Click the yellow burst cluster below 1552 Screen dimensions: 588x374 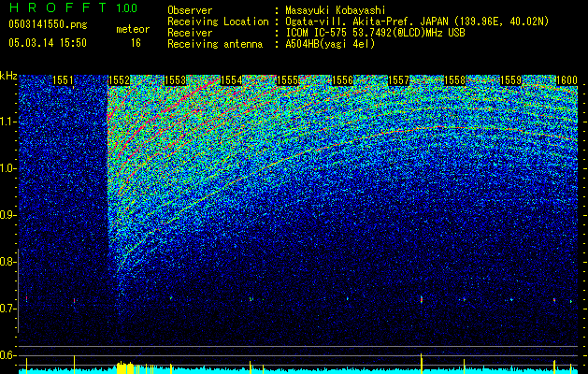click(x=125, y=367)
